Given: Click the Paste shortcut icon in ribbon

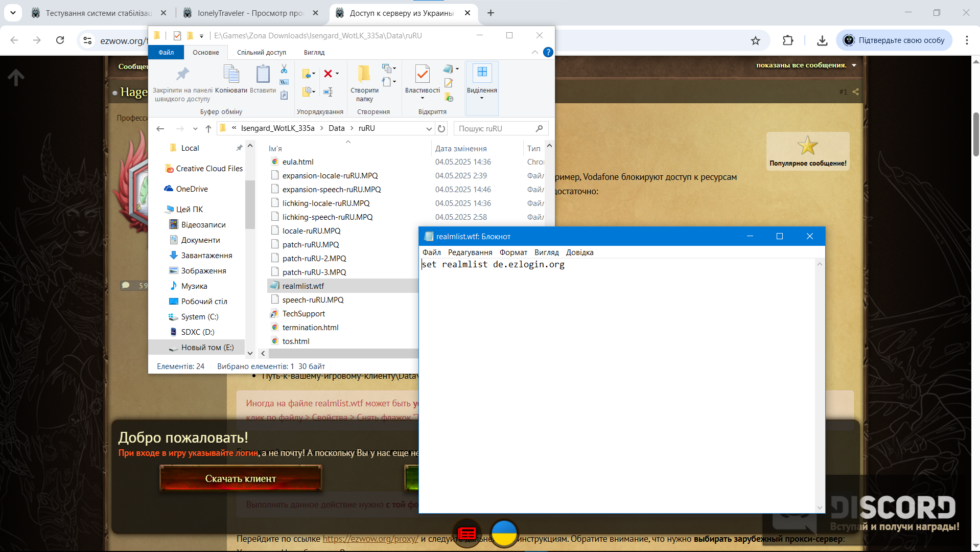Looking at the screenshot, I should click(284, 95).
